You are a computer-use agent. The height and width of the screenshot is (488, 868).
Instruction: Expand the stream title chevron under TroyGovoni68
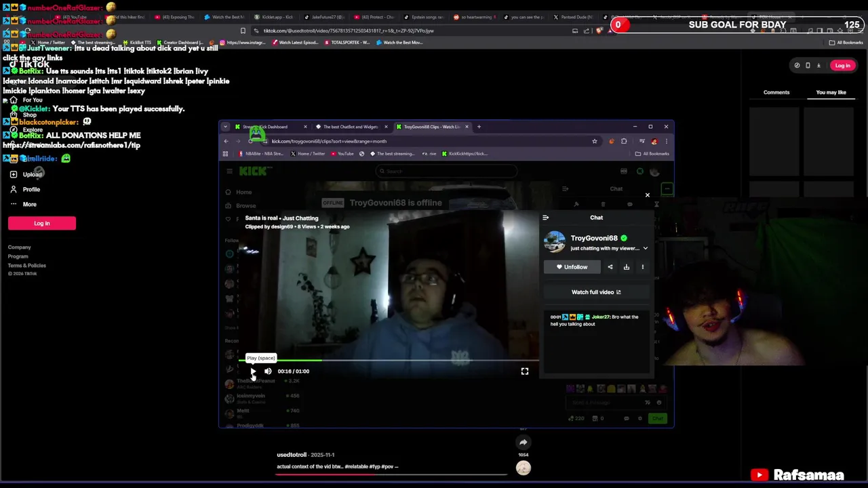click(x=645, y=248)
